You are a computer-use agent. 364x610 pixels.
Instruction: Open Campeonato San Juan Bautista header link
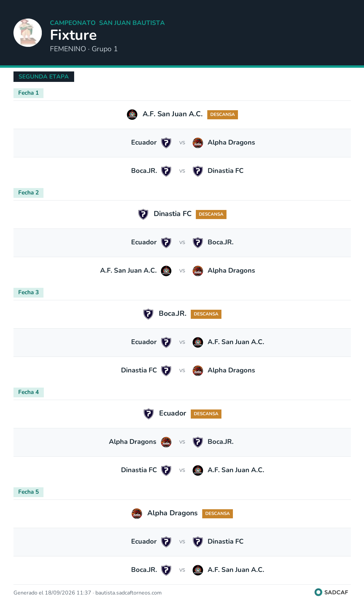point(107,23)
